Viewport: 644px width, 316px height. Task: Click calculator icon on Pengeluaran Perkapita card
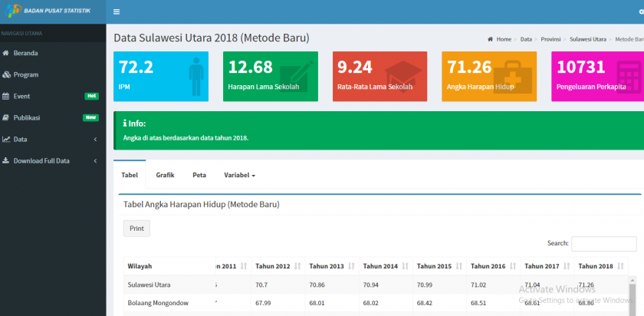629,77
